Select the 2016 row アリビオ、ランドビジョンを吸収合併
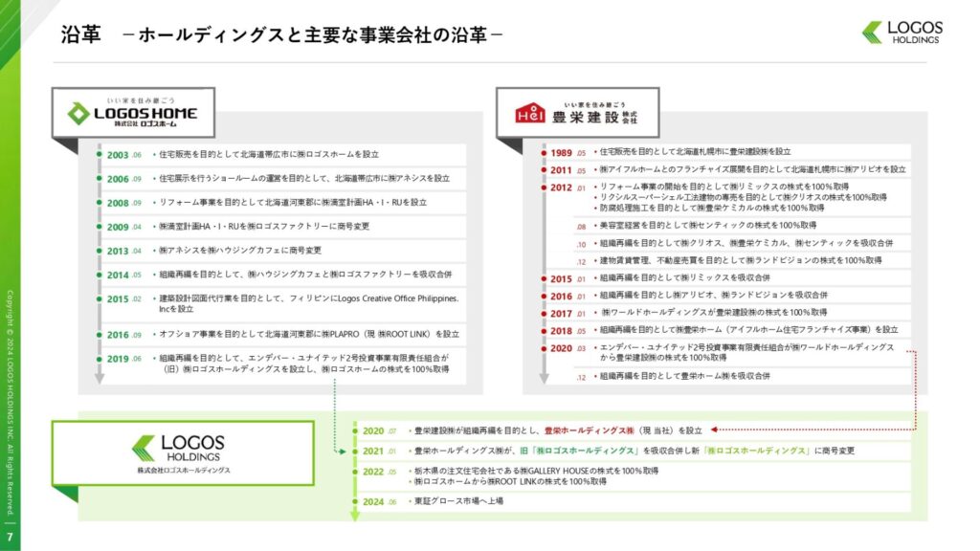Image resolution: width=980 pixels, height=551 pixels. pyautogui.click(x=714, y=295)
